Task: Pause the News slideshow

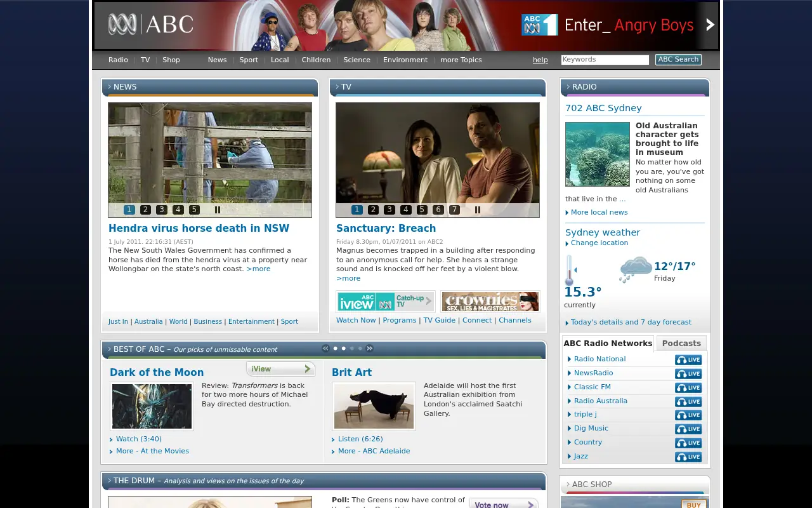Action: click(x=218, y=210)
